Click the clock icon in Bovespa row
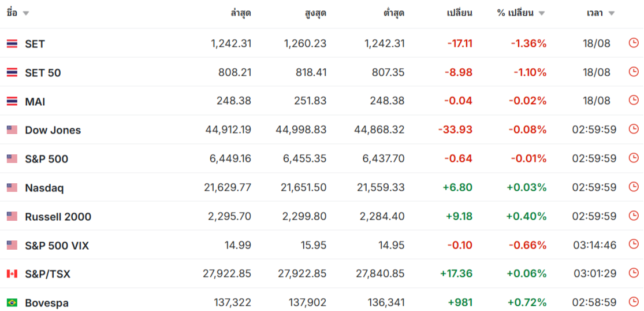Image resolution: width=644 pixels, height=311 pixels. pos(634,302)
